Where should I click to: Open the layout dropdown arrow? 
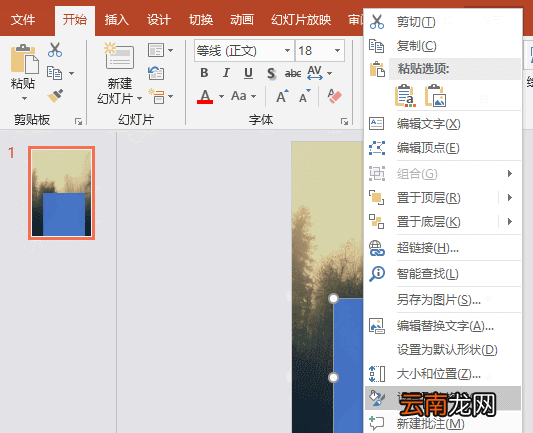click(171, 50)
